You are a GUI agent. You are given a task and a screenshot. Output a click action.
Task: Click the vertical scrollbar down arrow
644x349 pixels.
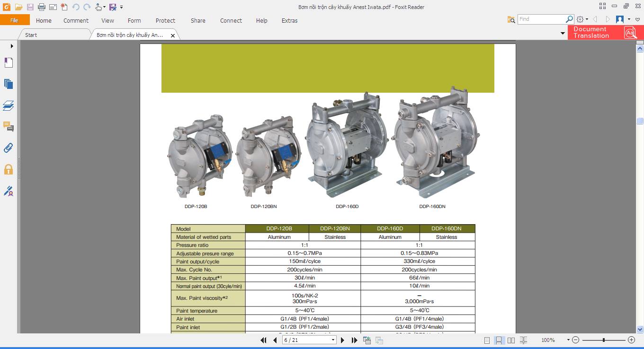[x=640, y=330]
